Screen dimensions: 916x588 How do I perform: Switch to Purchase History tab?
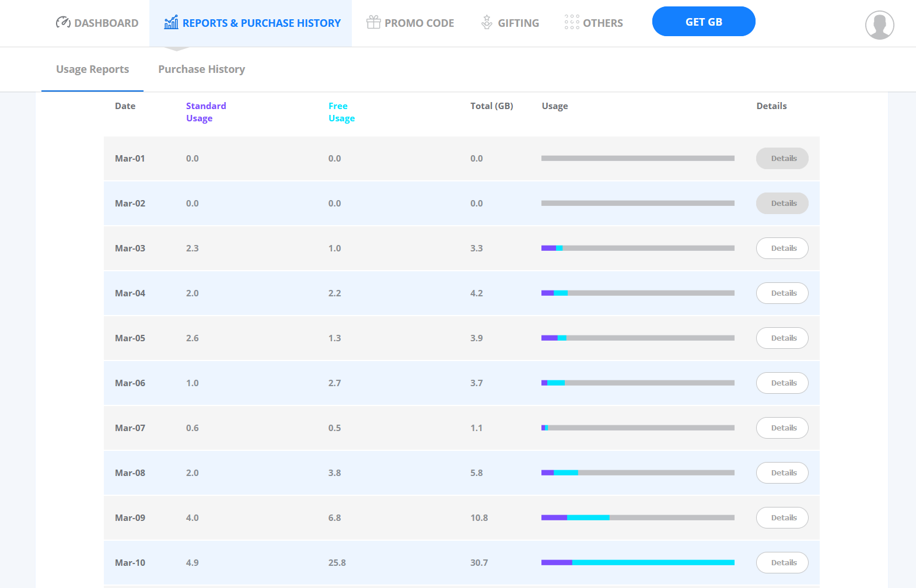[x=202, y=69]
